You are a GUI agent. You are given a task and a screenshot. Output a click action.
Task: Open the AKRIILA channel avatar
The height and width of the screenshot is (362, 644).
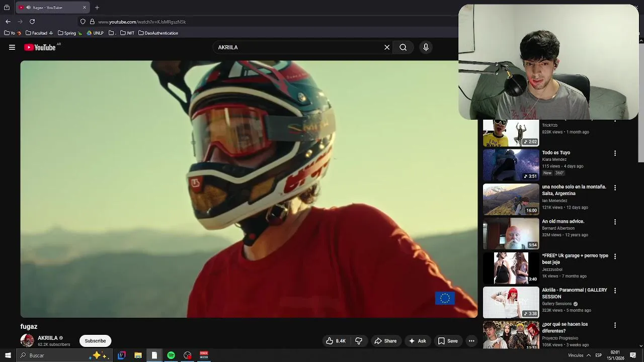click(x=27, y=340)
